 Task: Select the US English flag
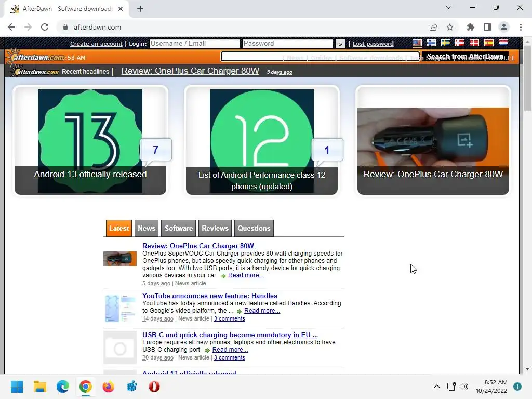click(x=417, y=43)
